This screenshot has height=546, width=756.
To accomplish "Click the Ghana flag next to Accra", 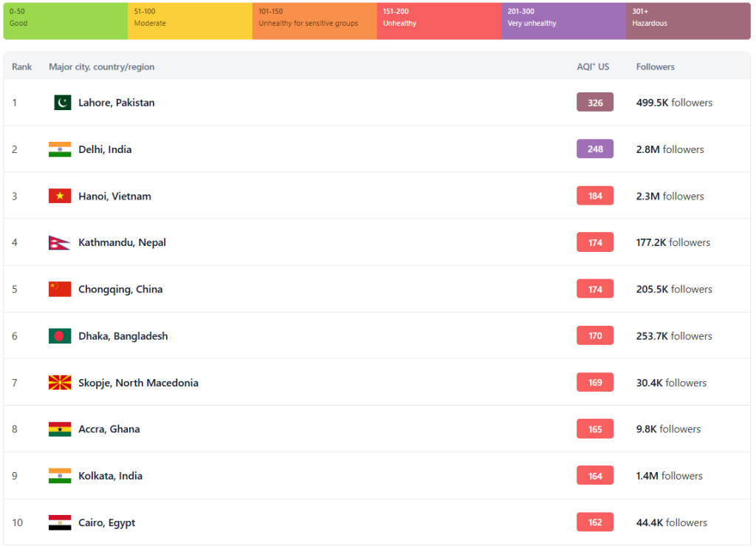I will click(60, 429).
